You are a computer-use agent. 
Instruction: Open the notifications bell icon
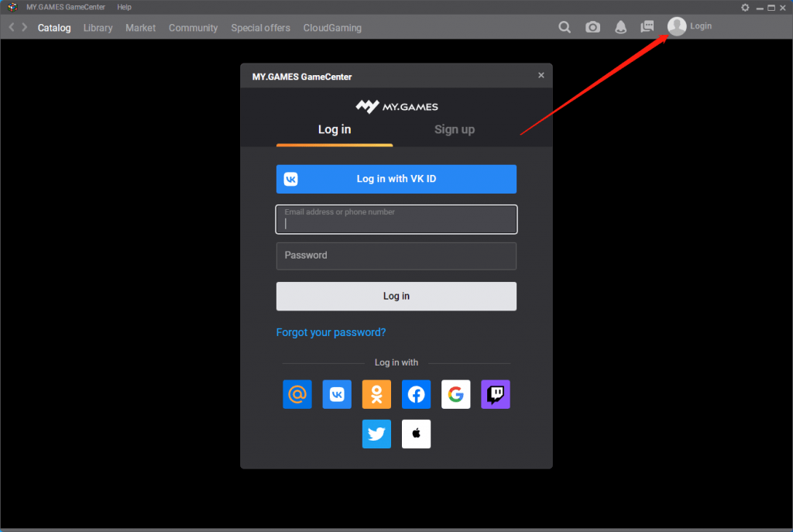(x=620, y=27)
